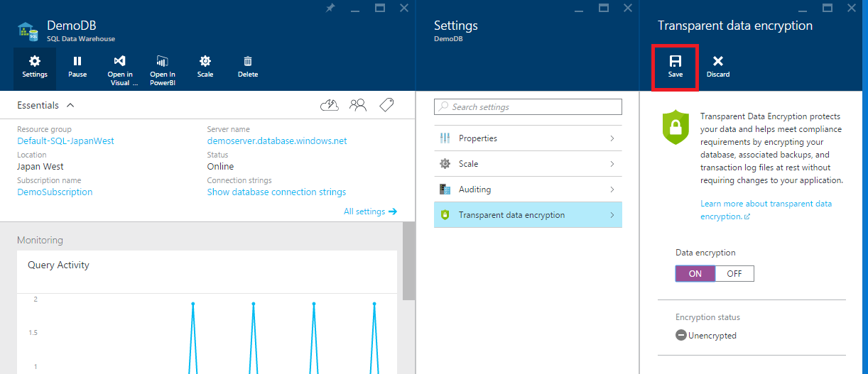Click the Tags icon in Essentials
Image resolution: width=868 pixels, height=374 pixels.
[x=386, y=106]
